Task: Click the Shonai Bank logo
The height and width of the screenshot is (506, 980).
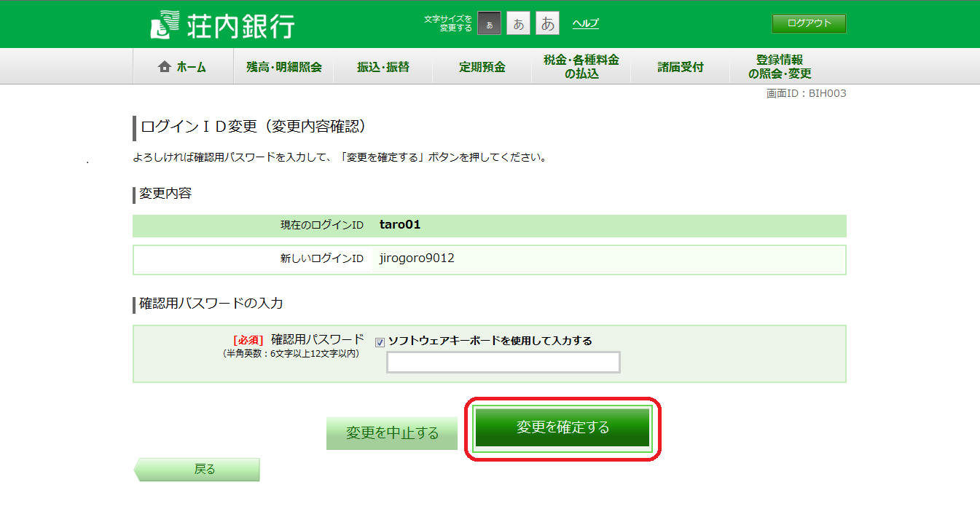Action: (222, 25)
